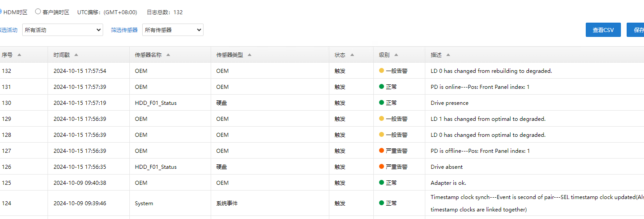The height and width of the screenshot is (219, 644).
Task: Sort by 传感器名称 column arrow icon
Action: click(x=168, y=55)
